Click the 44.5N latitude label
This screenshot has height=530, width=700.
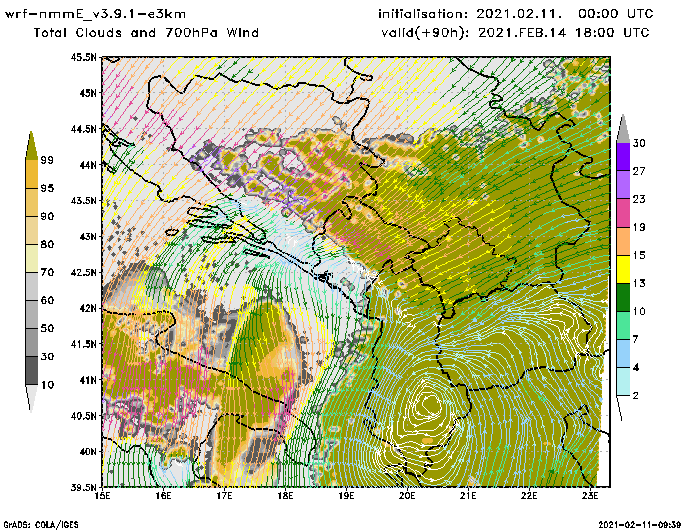point(83,129)
